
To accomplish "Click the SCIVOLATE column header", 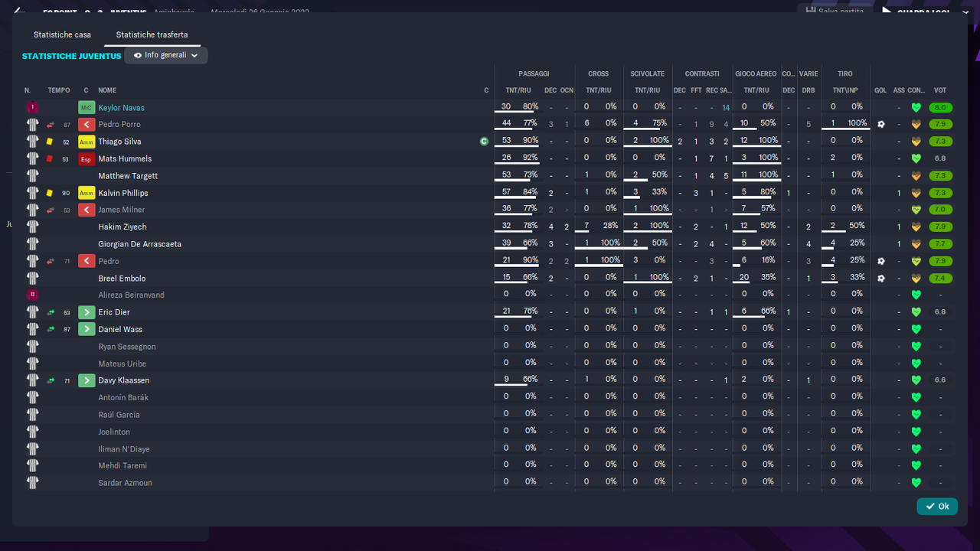I will tap(648, 73).
